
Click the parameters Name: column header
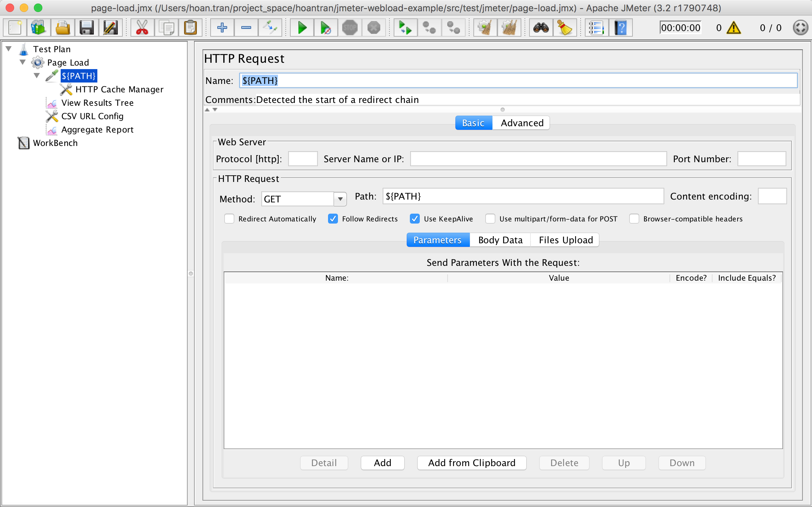[x=336, y=278]
